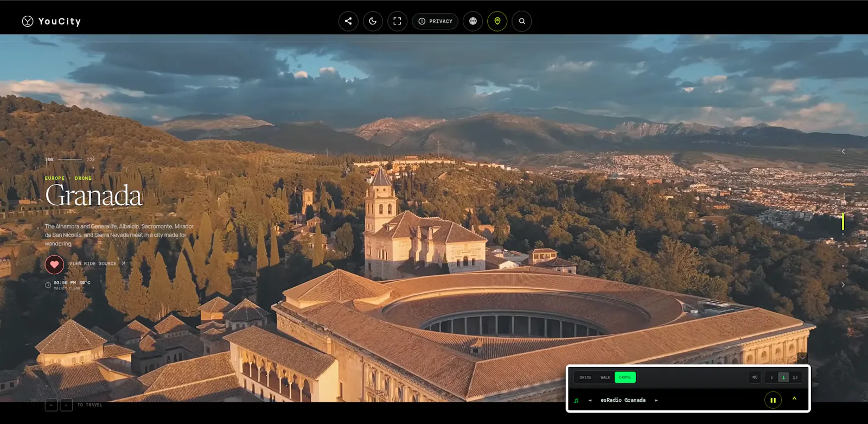
Task: Click the Granada city title
Action: point(94,195)
